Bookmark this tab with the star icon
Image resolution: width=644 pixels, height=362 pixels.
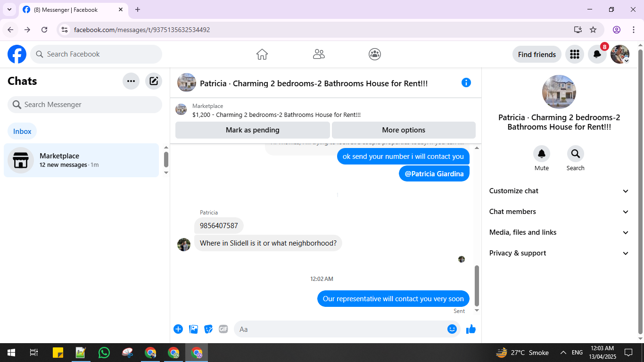pyautogui.click(x=593, y=30)
